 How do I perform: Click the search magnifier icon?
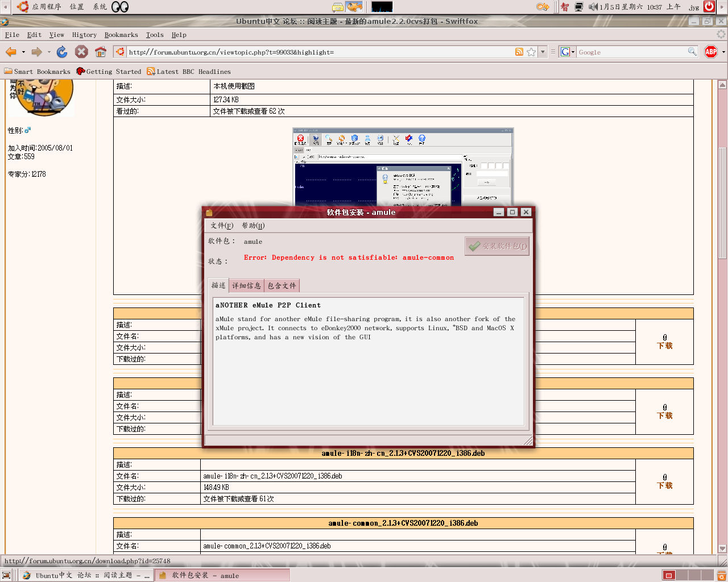[692, 52]
